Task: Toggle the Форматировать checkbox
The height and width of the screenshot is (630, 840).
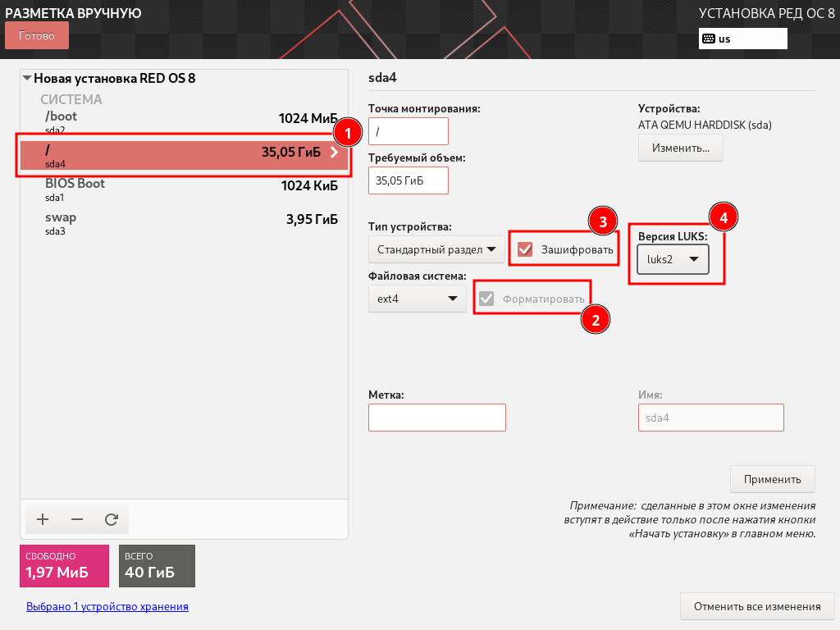Action: point(486,299)
